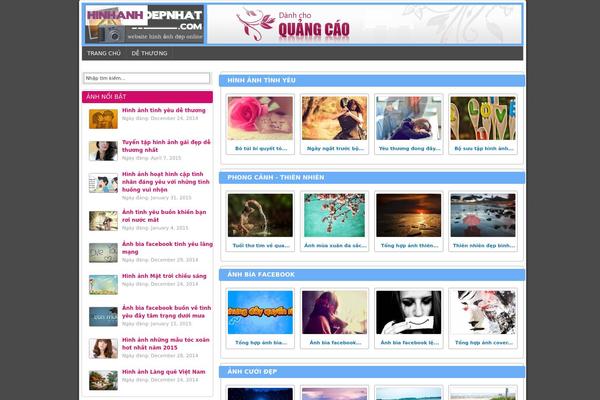
Task: Open the Thiên nhiên đẹp bình... caption link
Action: click(484, 246)
